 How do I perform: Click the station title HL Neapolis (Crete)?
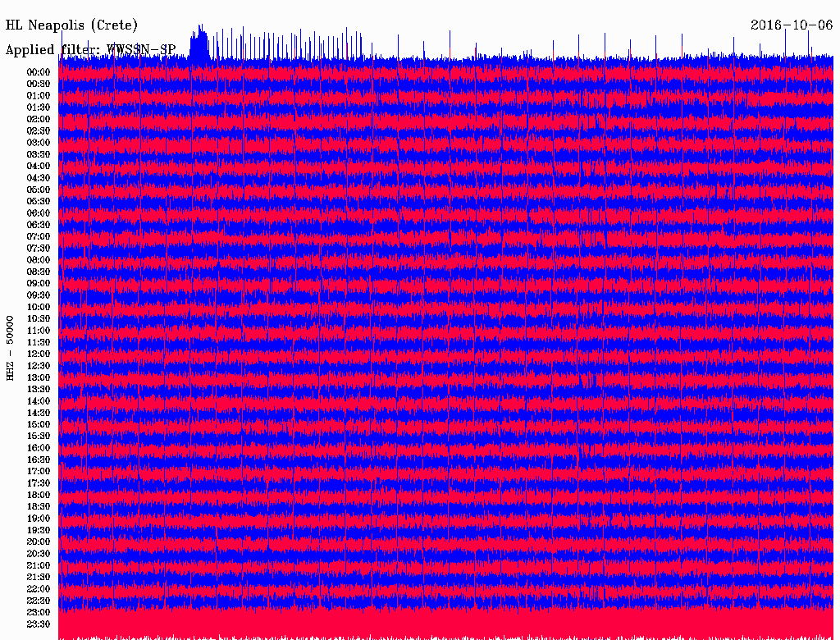coord(71,25)
